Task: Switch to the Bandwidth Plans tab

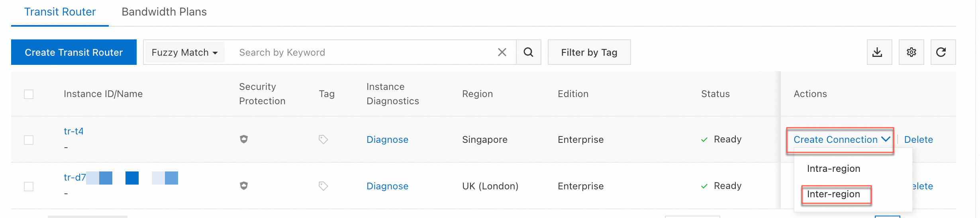Action: [164, 12]
